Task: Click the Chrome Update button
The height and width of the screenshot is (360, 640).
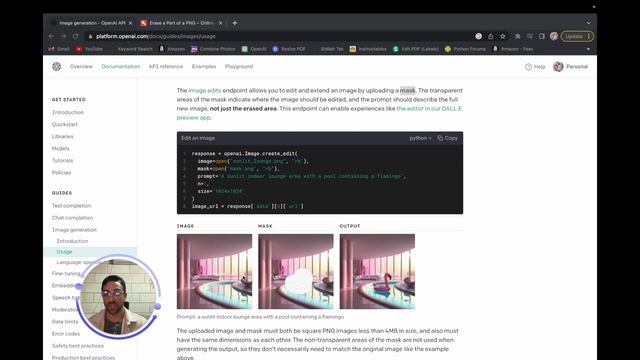Action: click(577, 36)
